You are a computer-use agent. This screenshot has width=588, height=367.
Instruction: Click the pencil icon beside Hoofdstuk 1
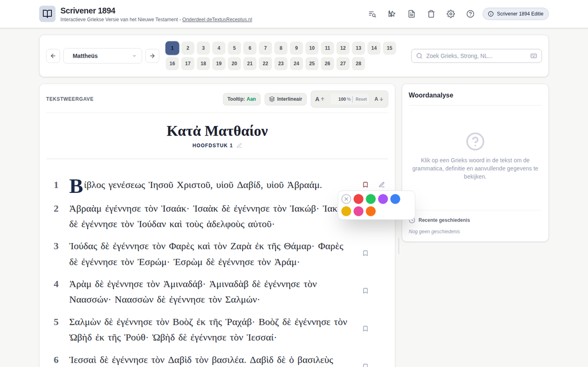[239, 145]
